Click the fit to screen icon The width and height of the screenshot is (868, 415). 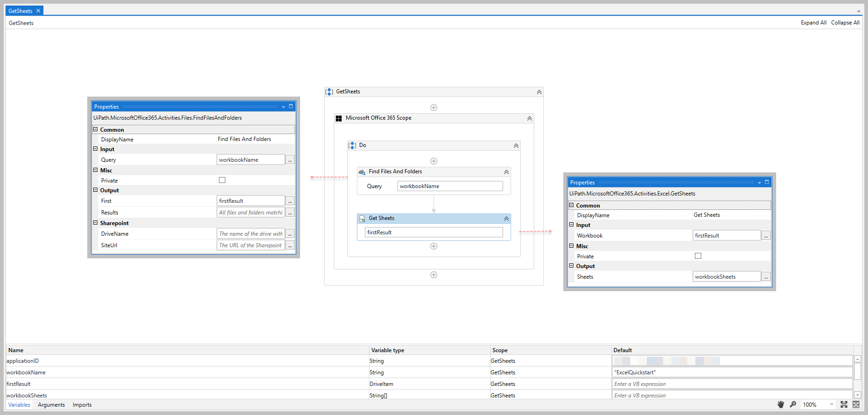point(844,404)
